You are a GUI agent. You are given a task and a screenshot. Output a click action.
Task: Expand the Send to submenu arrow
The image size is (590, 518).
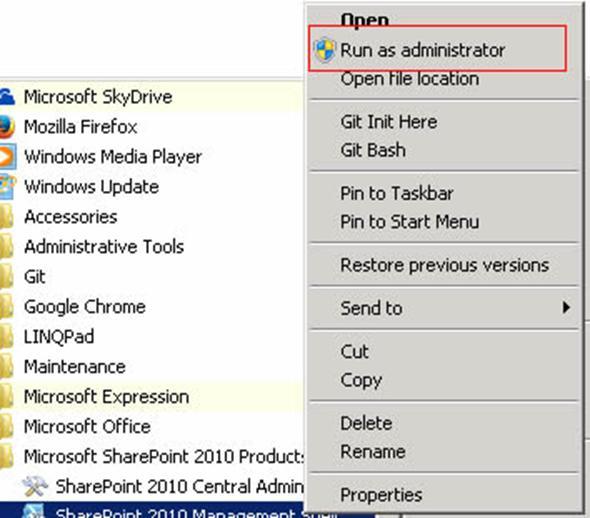(566, 308)
